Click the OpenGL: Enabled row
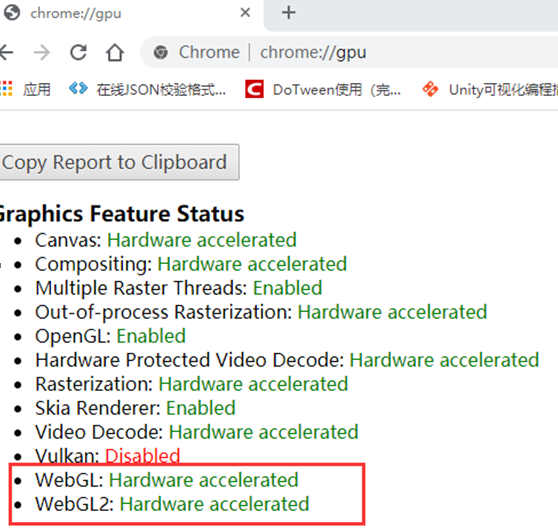This screenshot has width=558, height=531. pyautogui.click(x=110, y=336)
